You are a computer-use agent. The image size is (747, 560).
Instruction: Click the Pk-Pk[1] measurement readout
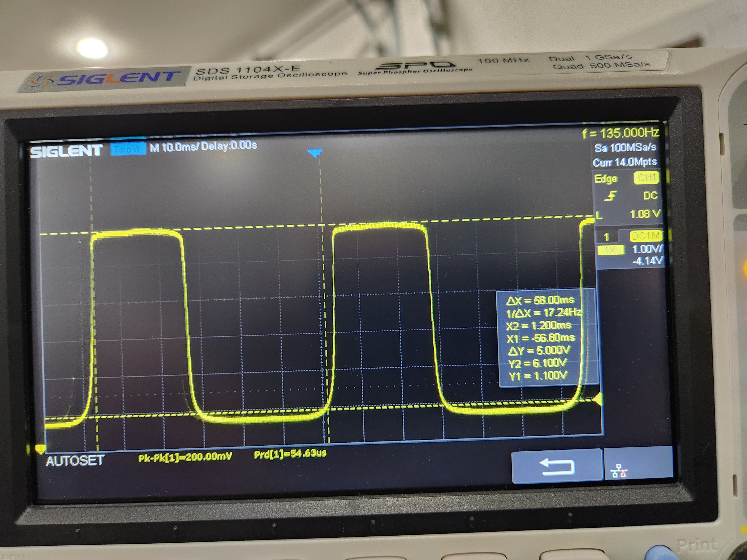pos(185,457)
